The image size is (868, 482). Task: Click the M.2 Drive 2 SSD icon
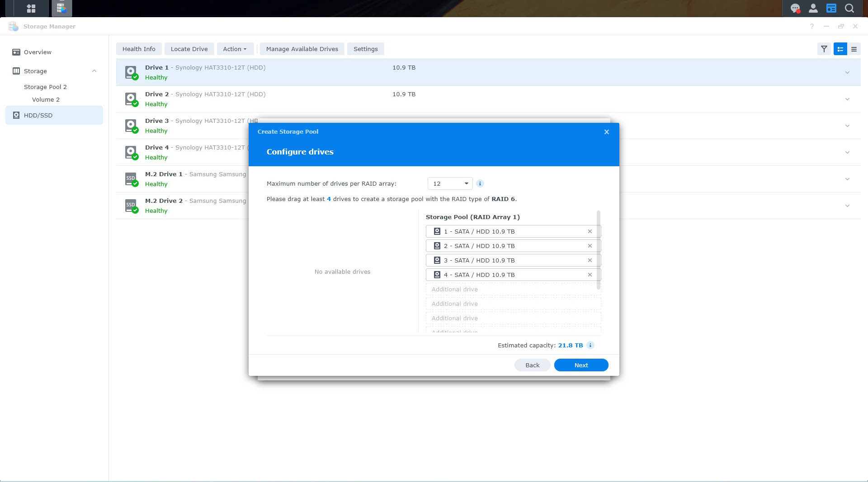pyautogui.click(x=131, y=206)
